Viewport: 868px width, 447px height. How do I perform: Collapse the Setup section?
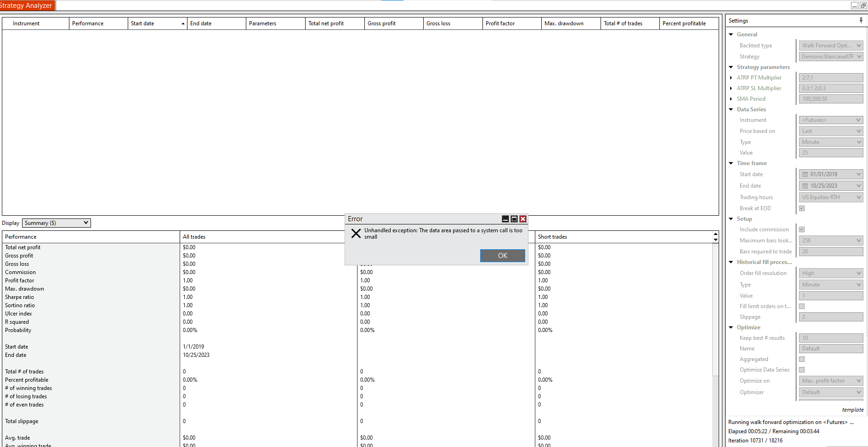731,219
